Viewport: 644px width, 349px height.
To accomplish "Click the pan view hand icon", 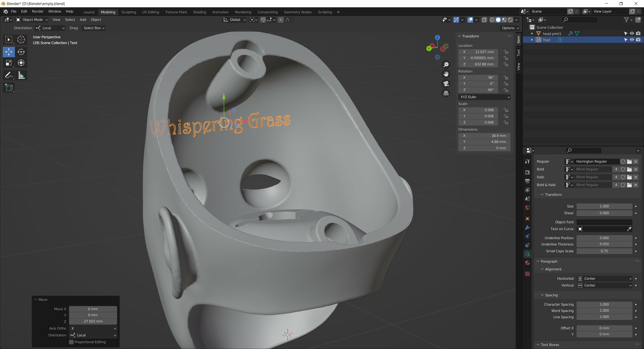I will [x=446, y=74].
